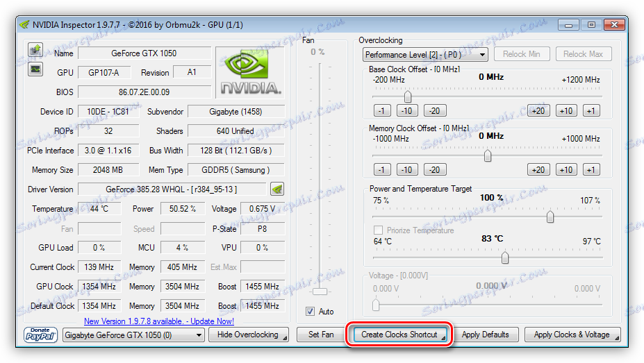This screenshot has height=363, width=644.
Task: Click the Memory Size field 2048 MB
Action: [x=108, y=170]
